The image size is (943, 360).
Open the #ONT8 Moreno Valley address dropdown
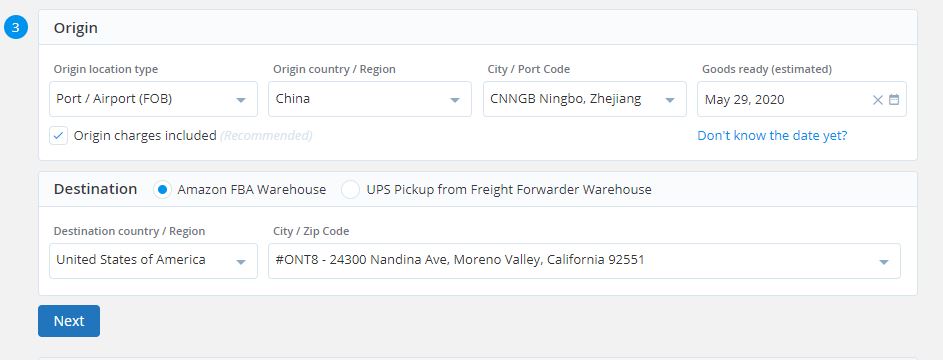585,261
